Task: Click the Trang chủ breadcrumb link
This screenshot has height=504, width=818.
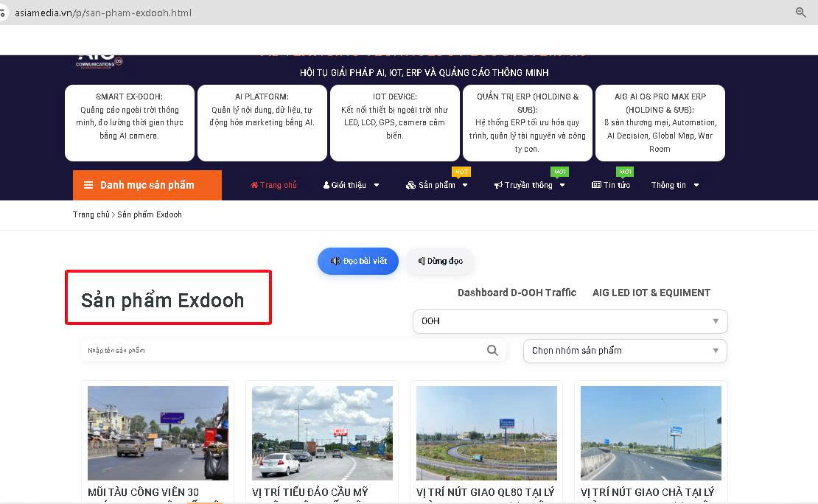Action: point(91,214)
